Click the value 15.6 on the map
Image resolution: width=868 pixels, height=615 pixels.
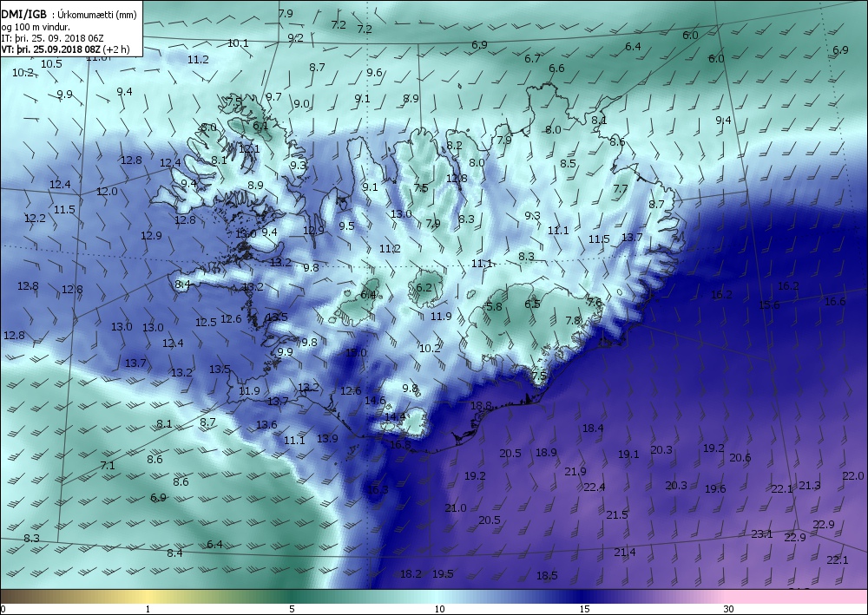click(769, 304)
